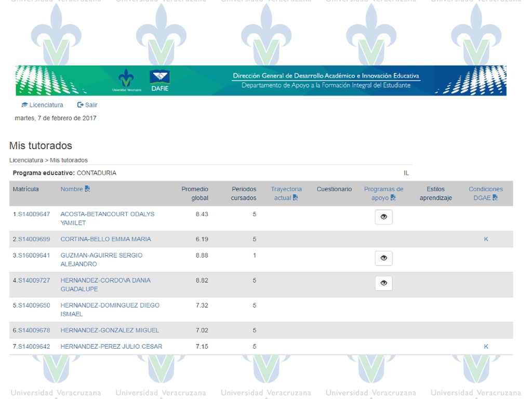Screen dimensions: 532x399
Task: Open student HERNANDEZ-CORDOVA DANIA GUADALUPE
Action: coord(105,285)
